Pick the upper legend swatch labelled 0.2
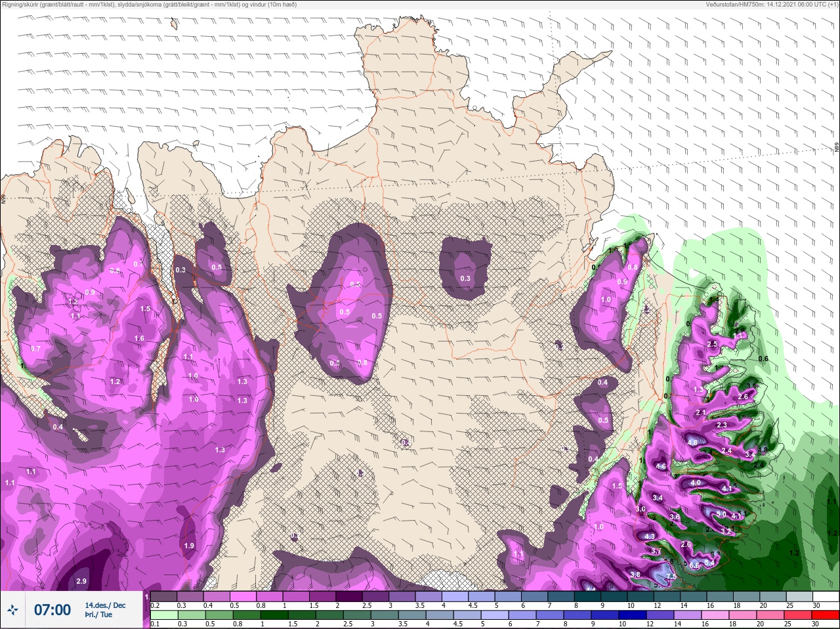 (164, 597)
